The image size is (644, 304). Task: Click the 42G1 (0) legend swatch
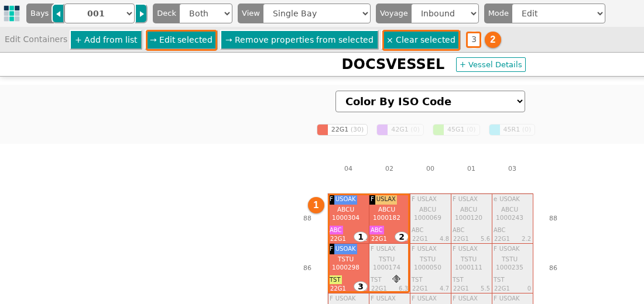point(382,130)
